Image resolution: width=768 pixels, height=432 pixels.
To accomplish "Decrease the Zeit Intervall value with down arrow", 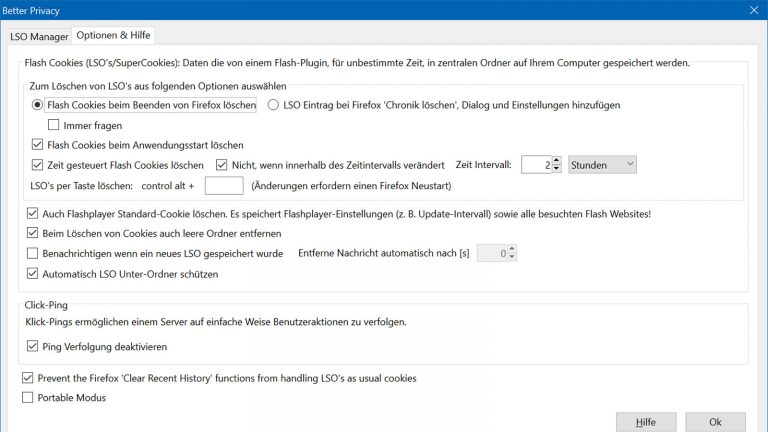I will (x=557, y=169).
